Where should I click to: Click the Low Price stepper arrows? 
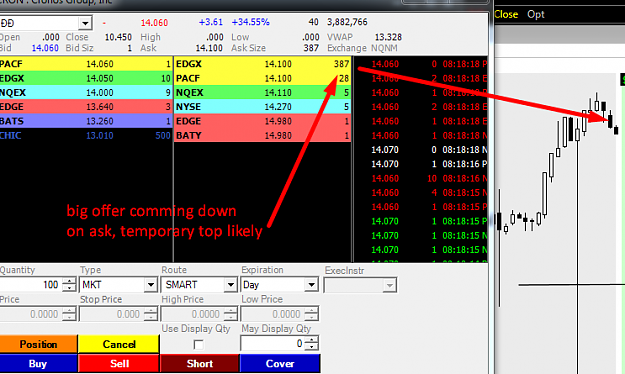(x=311, y=314)
